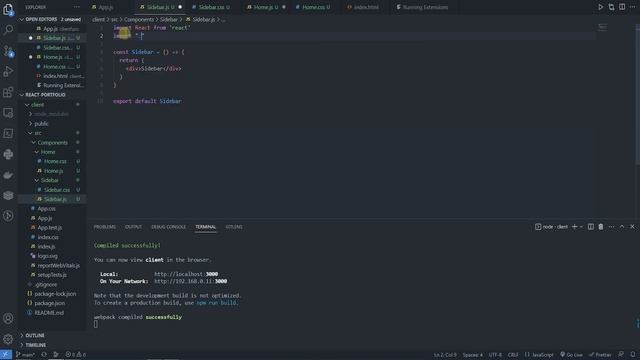Screen dimensions: 640x360
Task: Open notifications bell in status bar
Action: click(x=633, y=355)
